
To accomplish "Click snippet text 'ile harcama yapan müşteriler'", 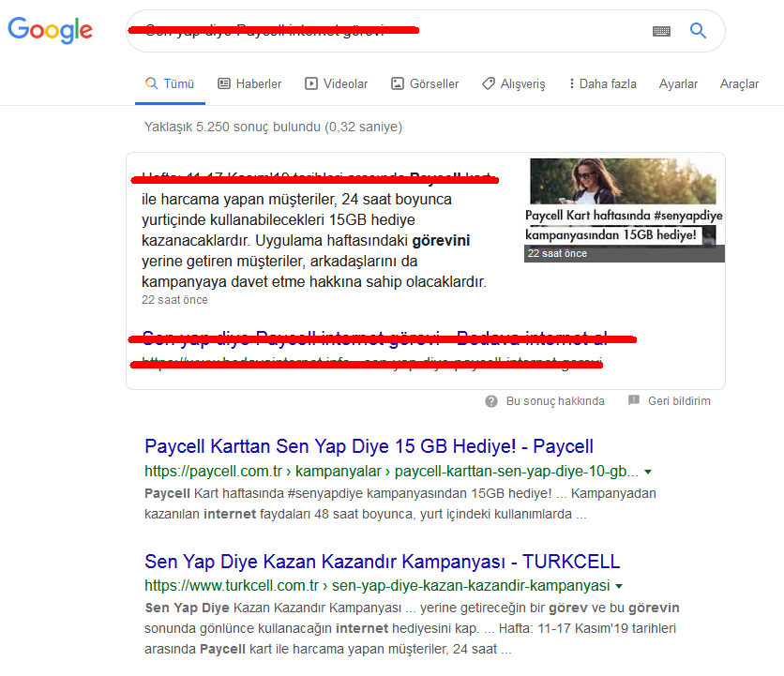I will tap(238, 199).
